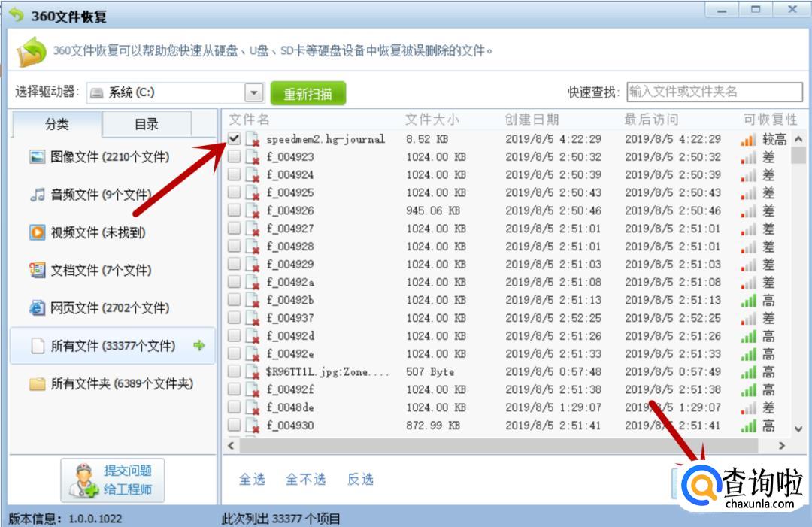Image resolution: width=812 pixels, height=527 pixels.
Task: Select checkbox beside f_004927
Action: tap(234, 228)
